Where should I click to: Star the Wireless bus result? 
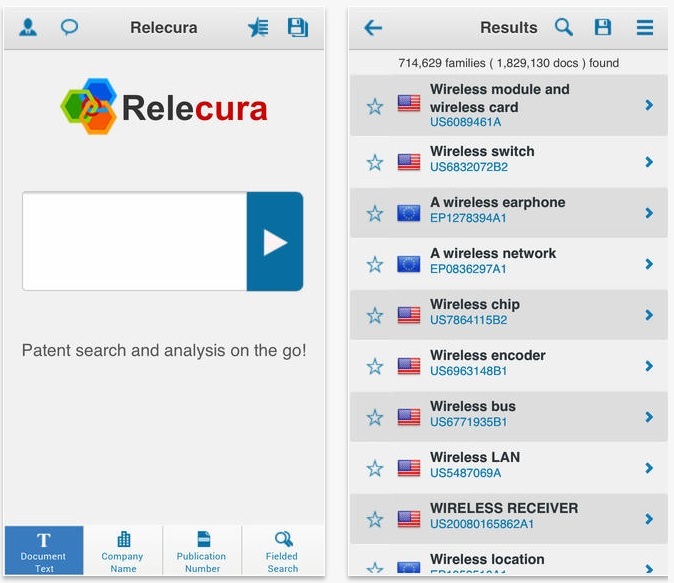point(374,417)
